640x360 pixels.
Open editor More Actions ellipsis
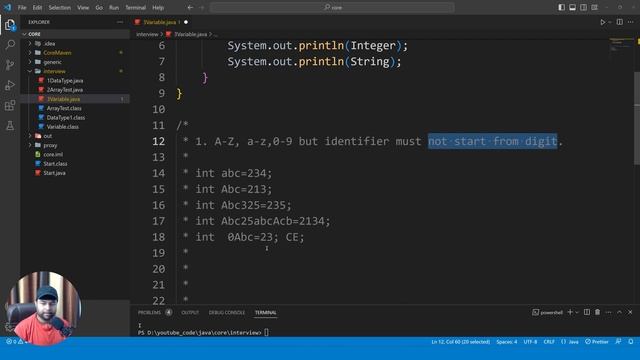click(x=631, y=22)
